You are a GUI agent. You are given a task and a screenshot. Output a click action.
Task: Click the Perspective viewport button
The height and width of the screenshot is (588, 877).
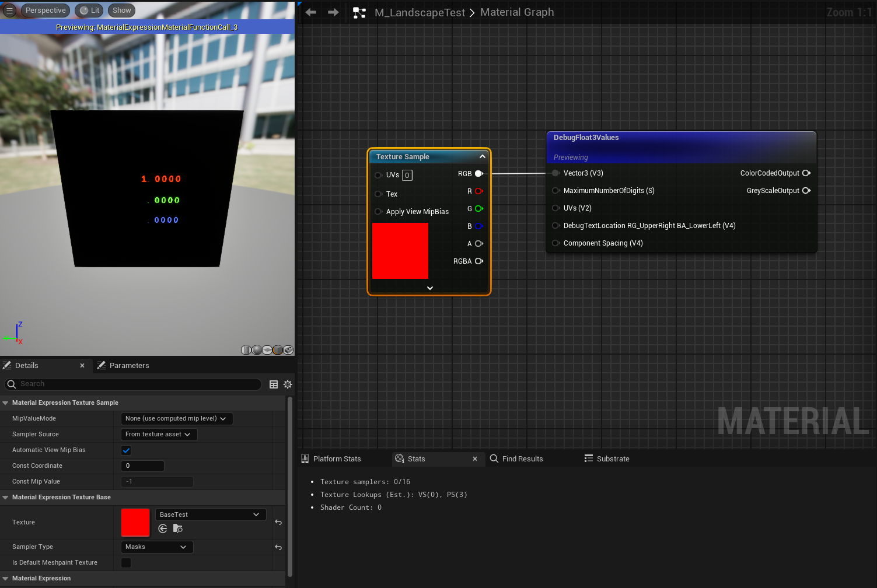(x=46, y=10)
